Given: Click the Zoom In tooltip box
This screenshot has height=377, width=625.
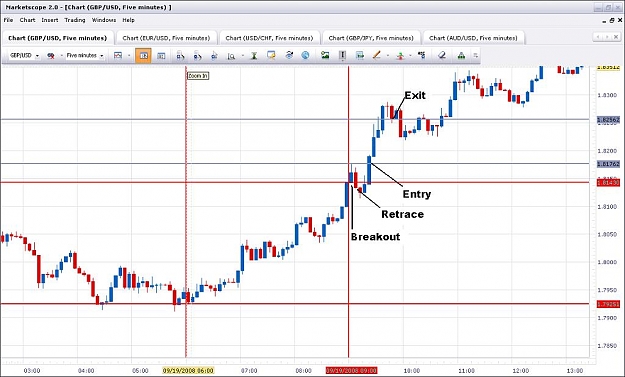Looking at the screenshot, I should 198,76.
